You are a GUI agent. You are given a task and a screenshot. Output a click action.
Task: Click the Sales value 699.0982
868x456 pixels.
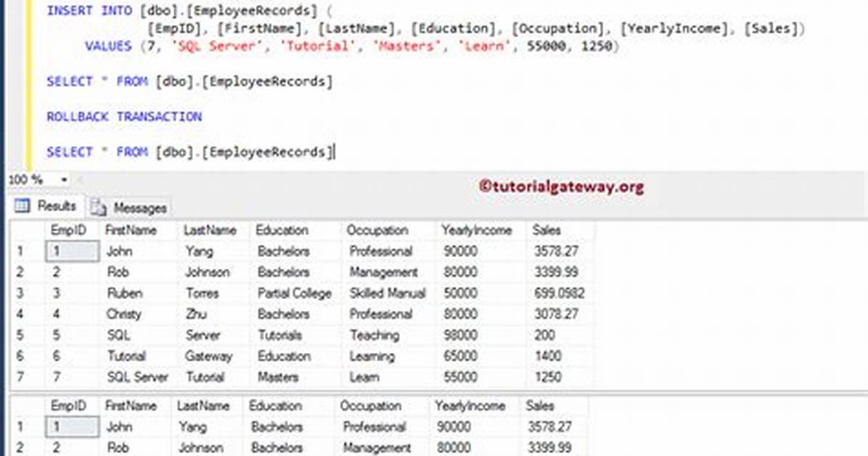559,293
